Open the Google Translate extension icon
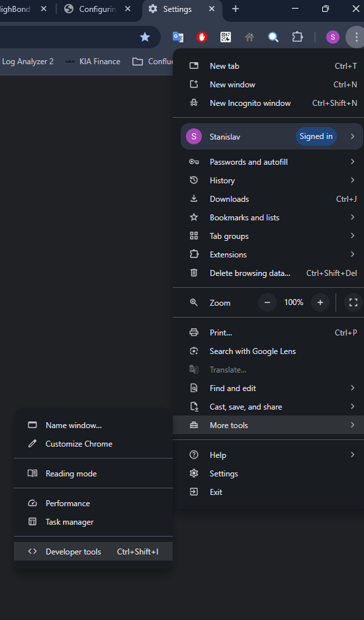 (x=178, y=37)
